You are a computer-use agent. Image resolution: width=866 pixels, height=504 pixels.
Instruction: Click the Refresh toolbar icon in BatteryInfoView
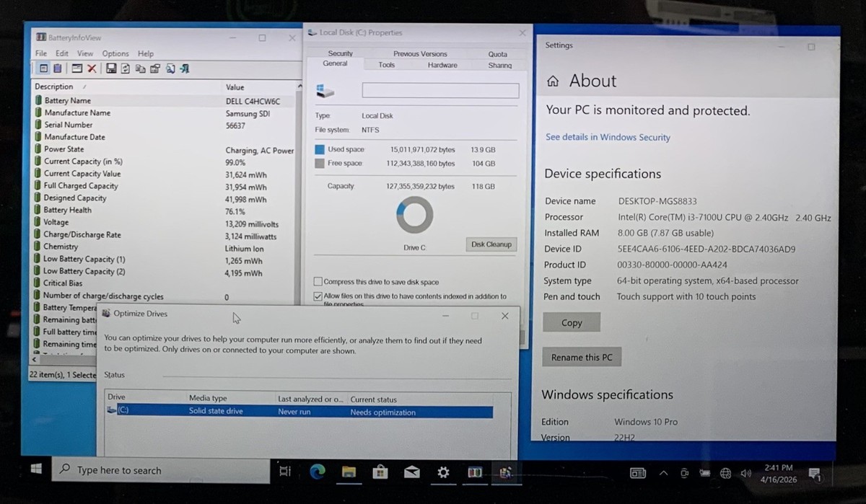point(126,68)
